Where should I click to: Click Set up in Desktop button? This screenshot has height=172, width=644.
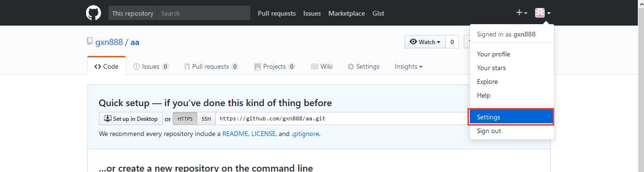pyautogui.click(x=131, y=118)
